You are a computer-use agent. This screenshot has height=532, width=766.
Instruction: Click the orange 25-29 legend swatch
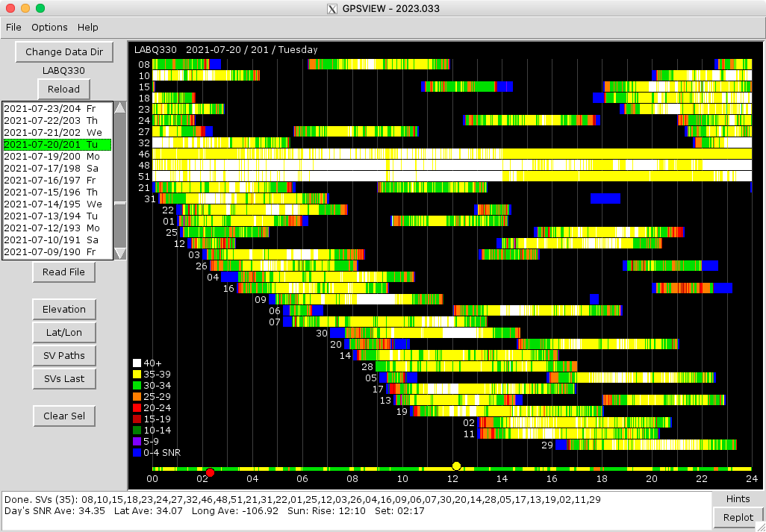[x=137, y=396]
